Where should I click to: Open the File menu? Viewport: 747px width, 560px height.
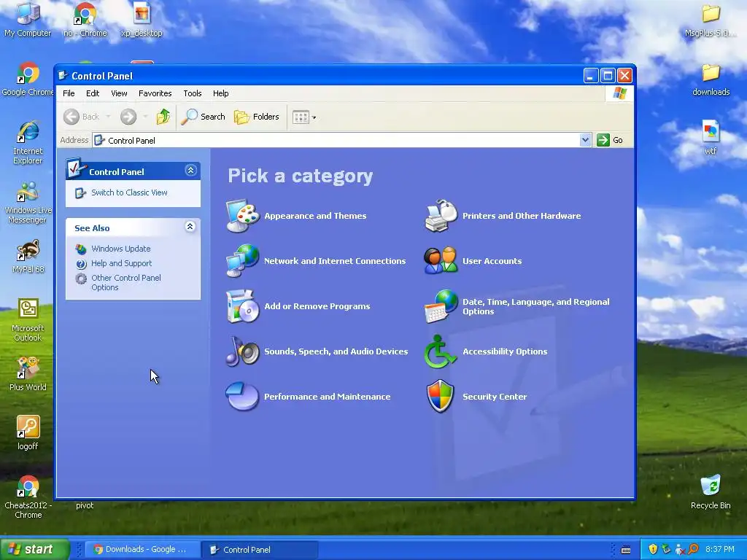(x=69, y=93)
